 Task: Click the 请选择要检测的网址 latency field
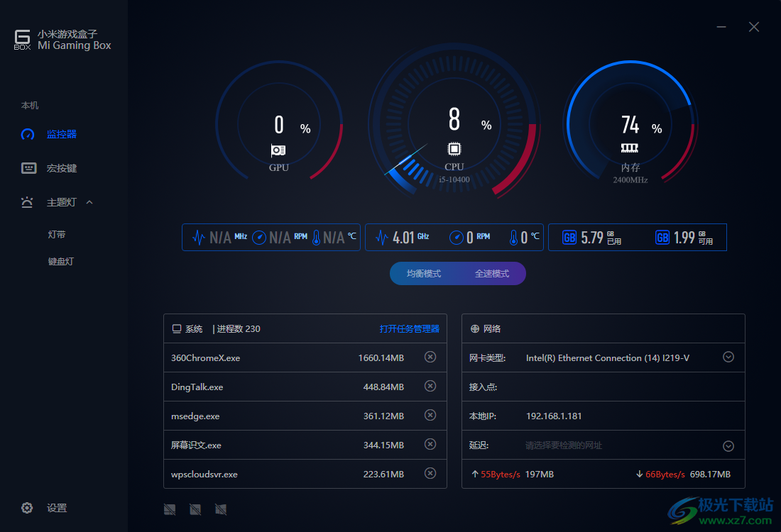(x=564, y=445)
